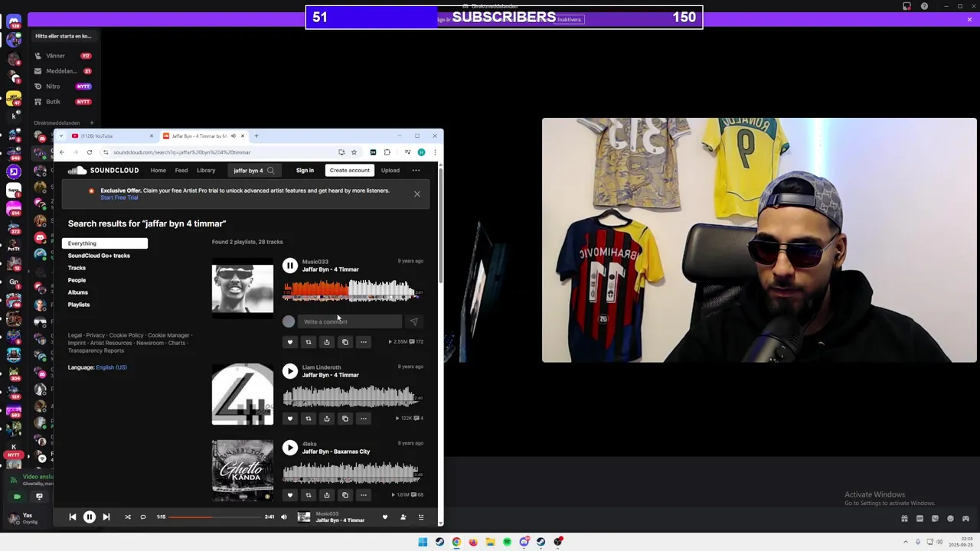980x551 pixels.
Task: Filter results to SoundCloud Go+ tracks
Action: (99, 256)
